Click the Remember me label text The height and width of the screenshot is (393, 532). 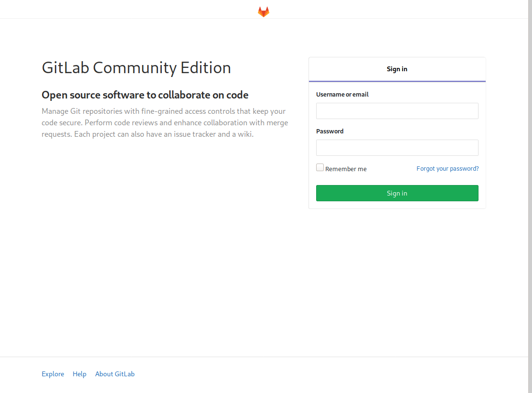[346, 169]
